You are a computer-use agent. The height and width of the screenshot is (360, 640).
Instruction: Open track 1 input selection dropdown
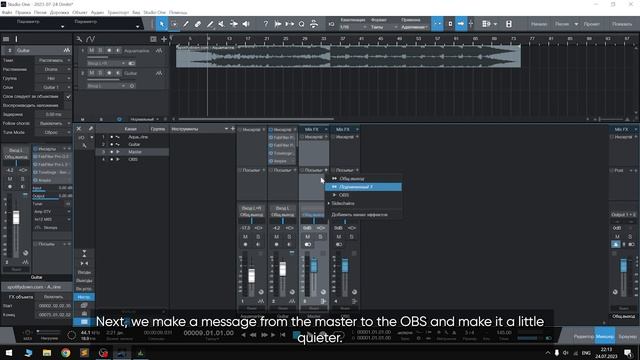[106, 64]
